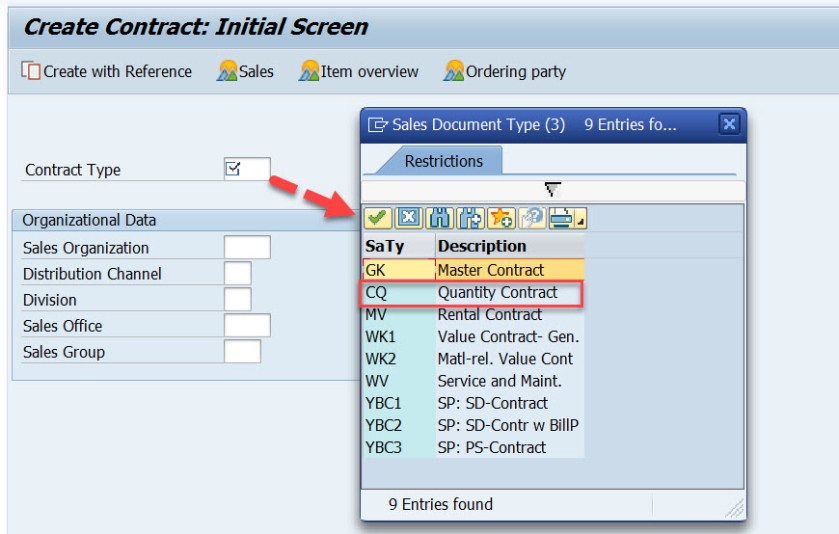This screenshot has width=839, height=534.
Task: Select the GK row code
Action: (x=399, y=270)
